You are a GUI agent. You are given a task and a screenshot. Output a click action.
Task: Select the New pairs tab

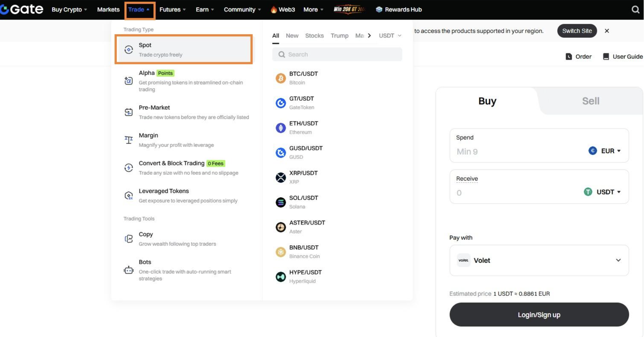point(292,36)
